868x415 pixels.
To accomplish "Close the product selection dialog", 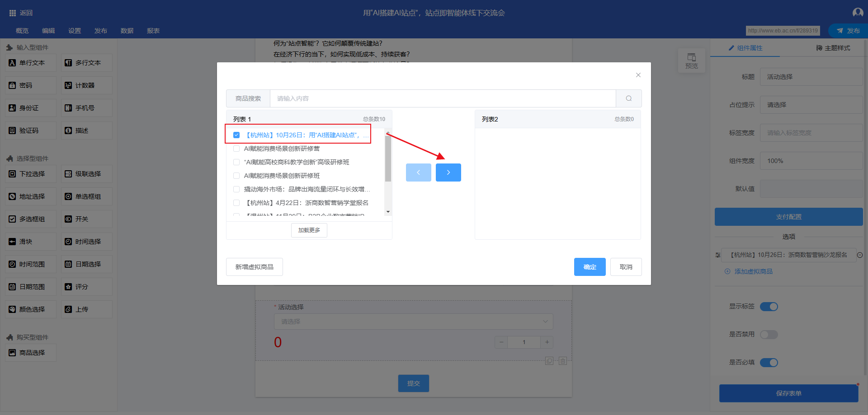I will pos(638,75).
